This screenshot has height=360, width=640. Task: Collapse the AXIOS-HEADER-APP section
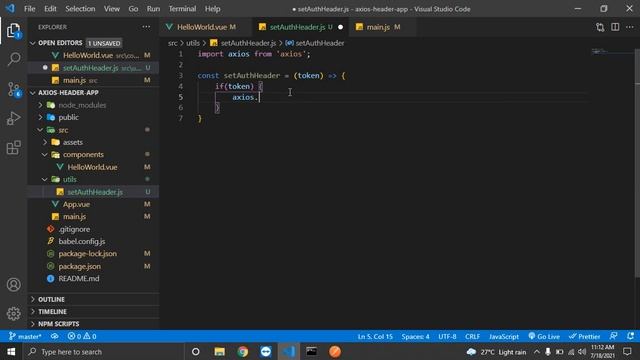click(33, 93)
